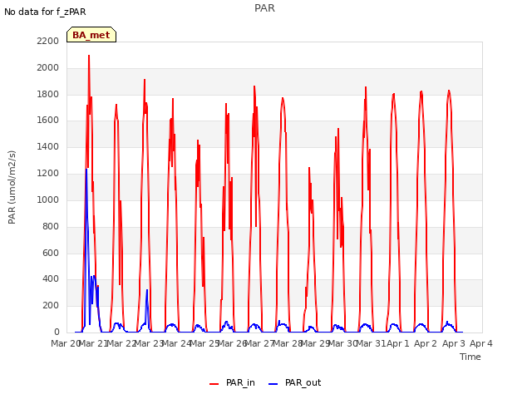
Task: Click the Apr 1 PAR_in peak
Action: (x=393, y=94)
